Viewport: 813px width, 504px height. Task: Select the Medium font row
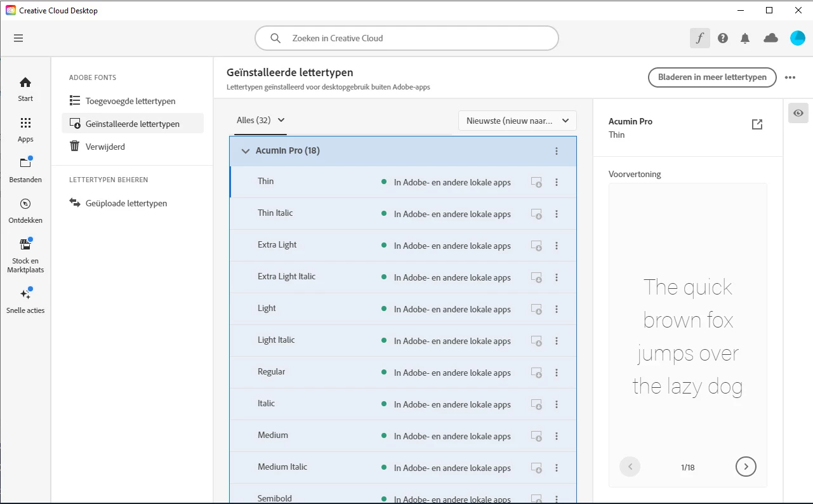(x=403, y=436)
